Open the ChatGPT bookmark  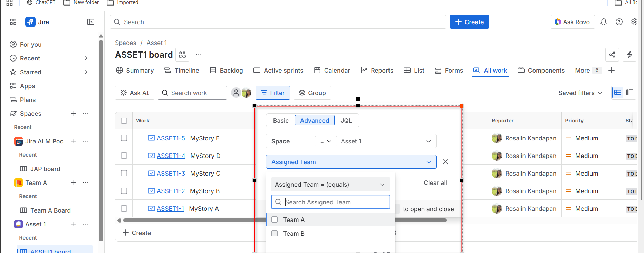tap(41, 2)
